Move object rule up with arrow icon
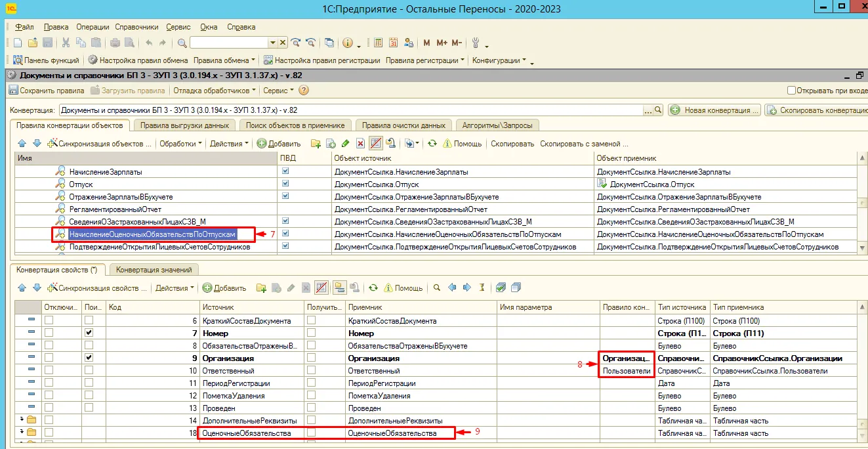Viewport: 868px width, 449px height. point(22,143)
